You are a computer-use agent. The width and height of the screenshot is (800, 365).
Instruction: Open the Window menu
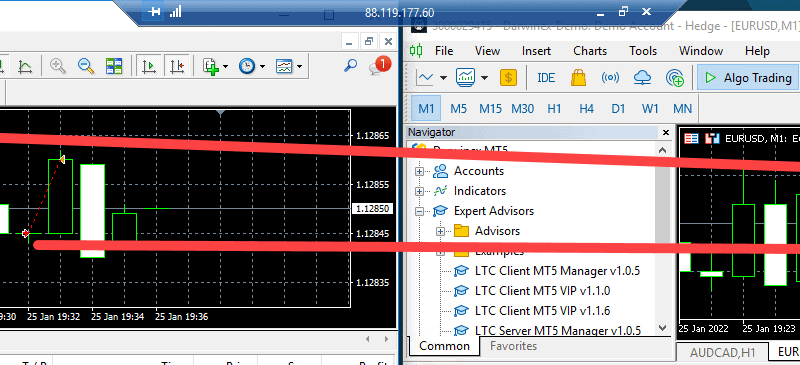pos(701,51)
